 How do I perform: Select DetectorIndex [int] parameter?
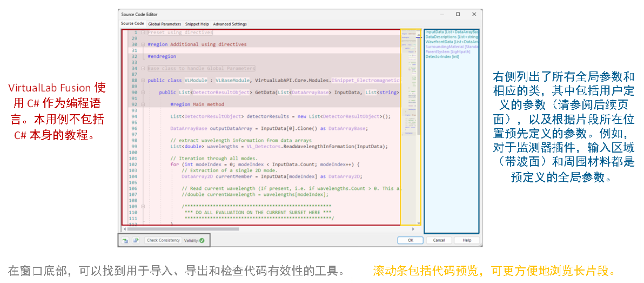click(442, 56)
